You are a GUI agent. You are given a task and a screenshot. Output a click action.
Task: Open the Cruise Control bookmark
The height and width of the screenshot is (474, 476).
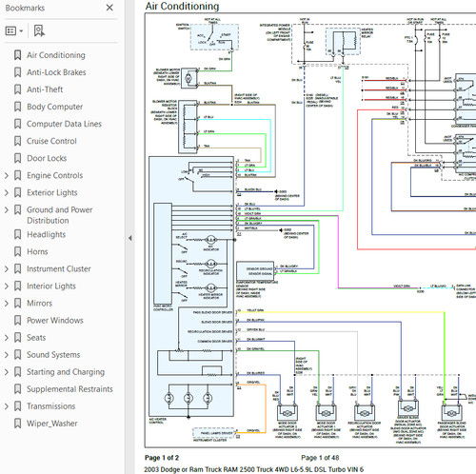pyautogui.click(x=51, y=141)
